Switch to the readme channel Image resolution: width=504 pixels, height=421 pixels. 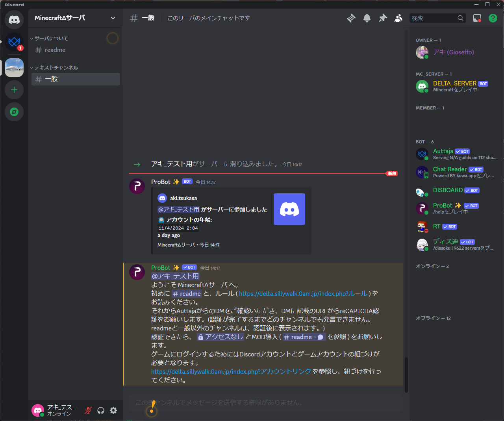tap(55, 50)
